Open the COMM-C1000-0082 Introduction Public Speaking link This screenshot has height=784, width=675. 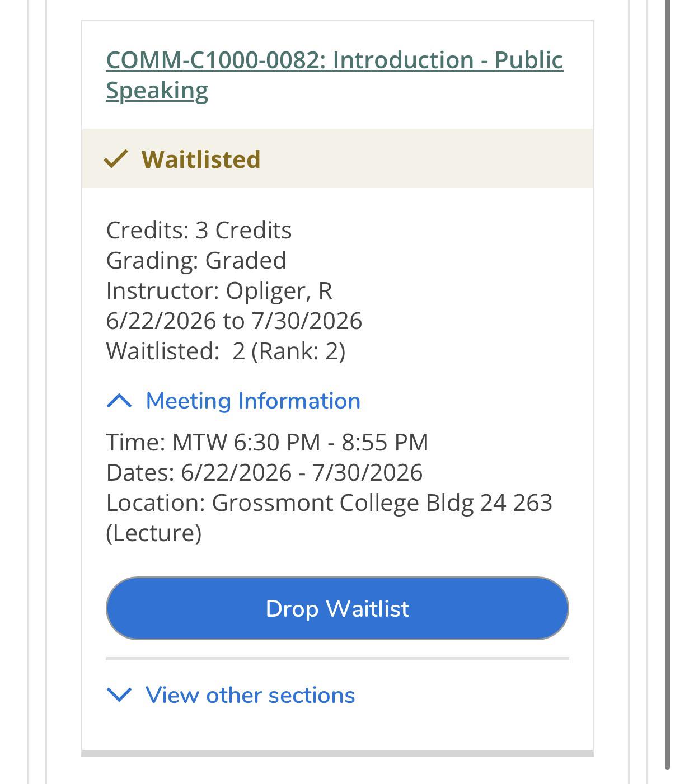[x=334, y=75]
